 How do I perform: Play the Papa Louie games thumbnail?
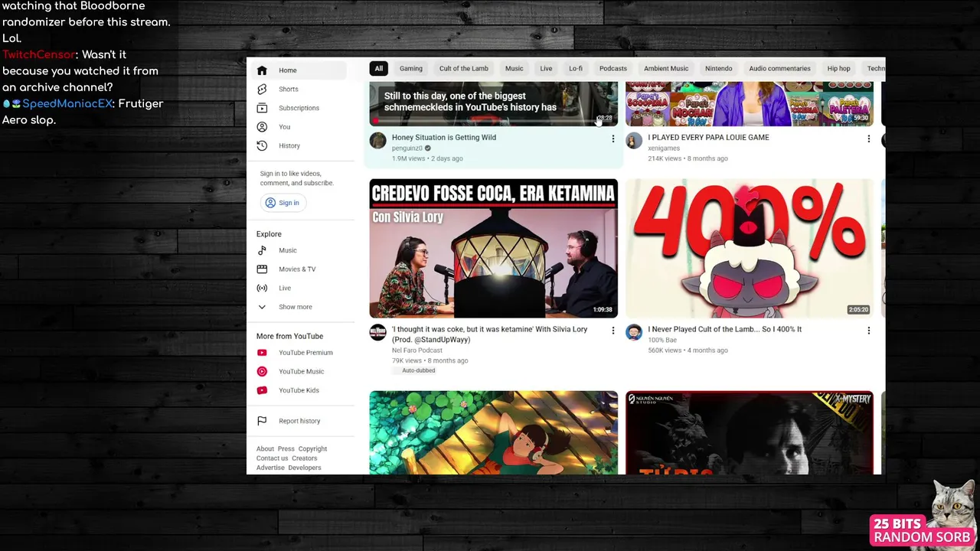coord(750,104)
